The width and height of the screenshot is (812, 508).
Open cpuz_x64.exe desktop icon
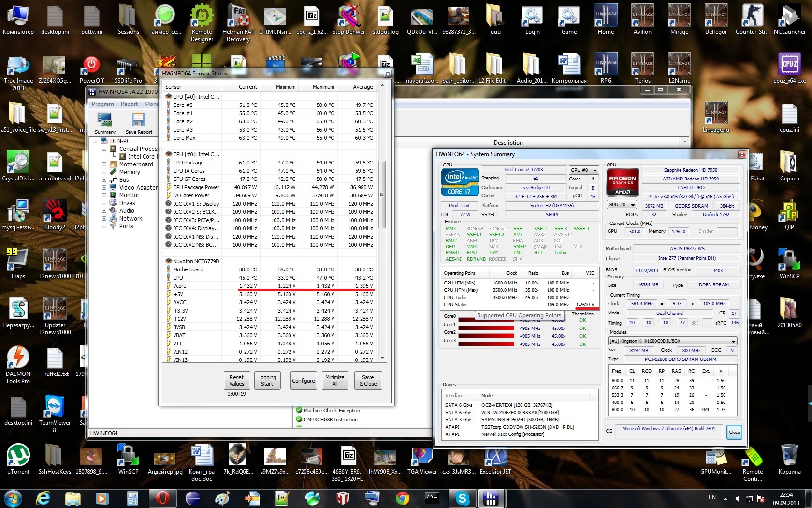click(789, 69)
